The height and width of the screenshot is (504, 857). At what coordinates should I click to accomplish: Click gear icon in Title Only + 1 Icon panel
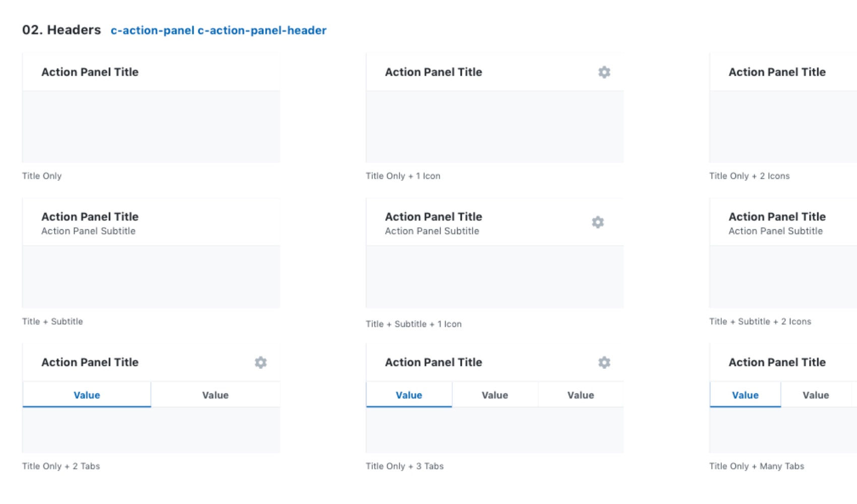(604, 72)
